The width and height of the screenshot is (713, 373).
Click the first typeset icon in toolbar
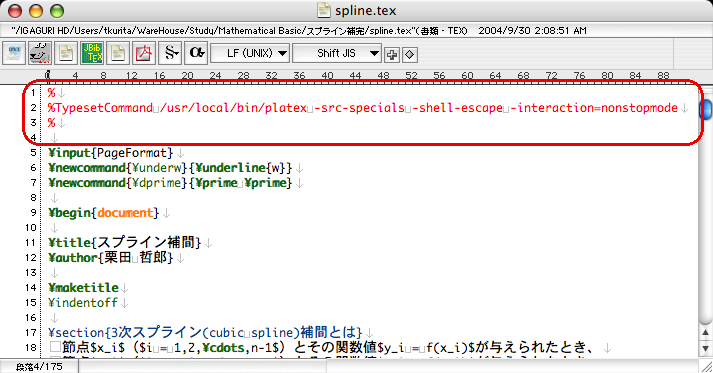pyautogui.click(x=14, y=53)
